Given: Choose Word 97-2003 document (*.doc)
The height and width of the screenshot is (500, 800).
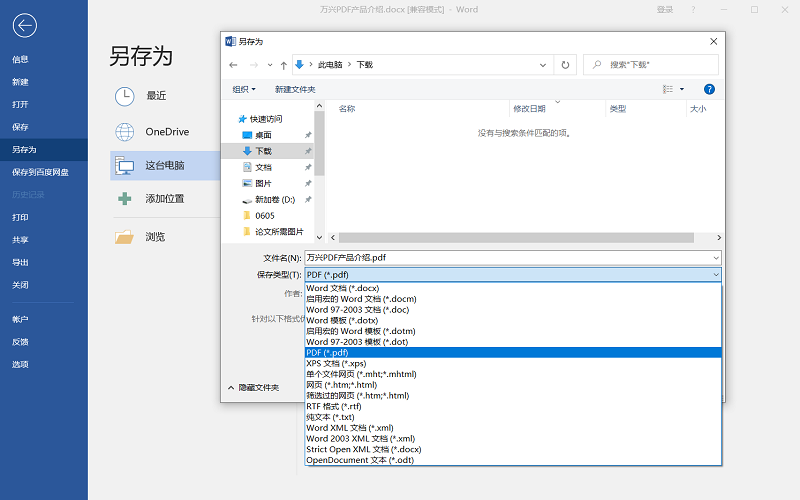Looking at the screenshot, I should pyautogui.click(x=513, y=310).
